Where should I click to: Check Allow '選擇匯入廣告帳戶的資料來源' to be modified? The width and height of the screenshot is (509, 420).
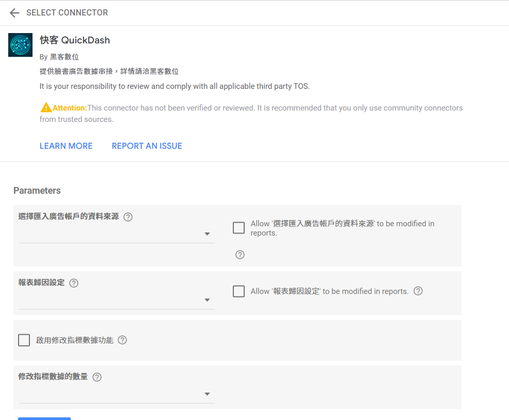238,228
